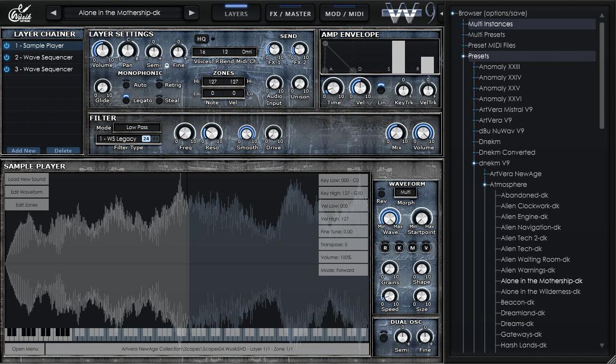This screenshot has height=364, width=616.
Task: Click the filter Drive knob
Action: [273, 134]
